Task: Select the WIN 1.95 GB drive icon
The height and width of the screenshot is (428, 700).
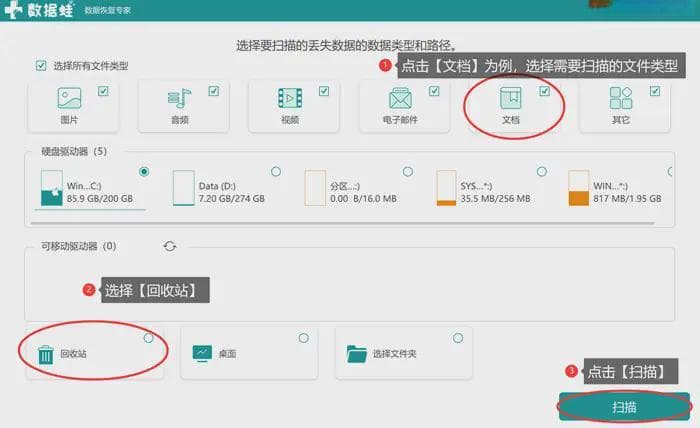Action: tap(579, 188)
